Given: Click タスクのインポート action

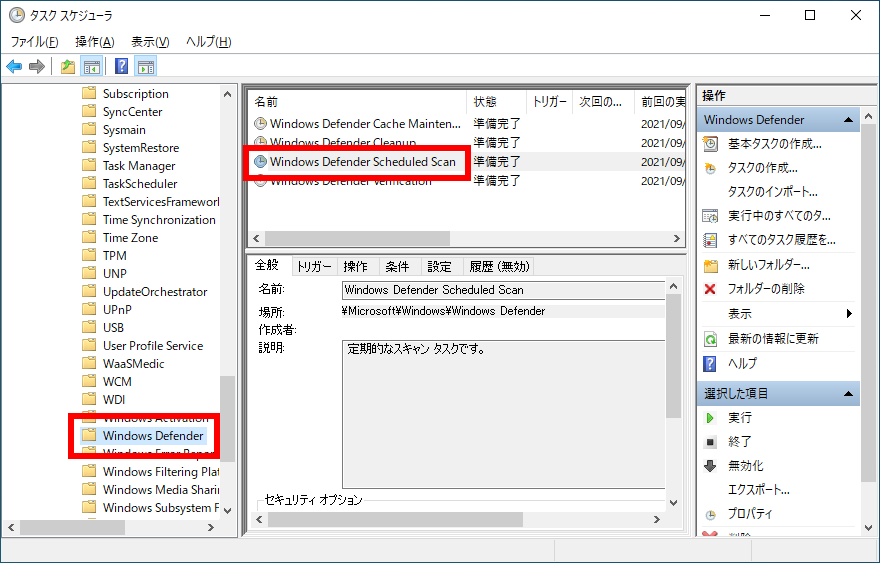Looking at the screenshot, I should tap(772, 192).
